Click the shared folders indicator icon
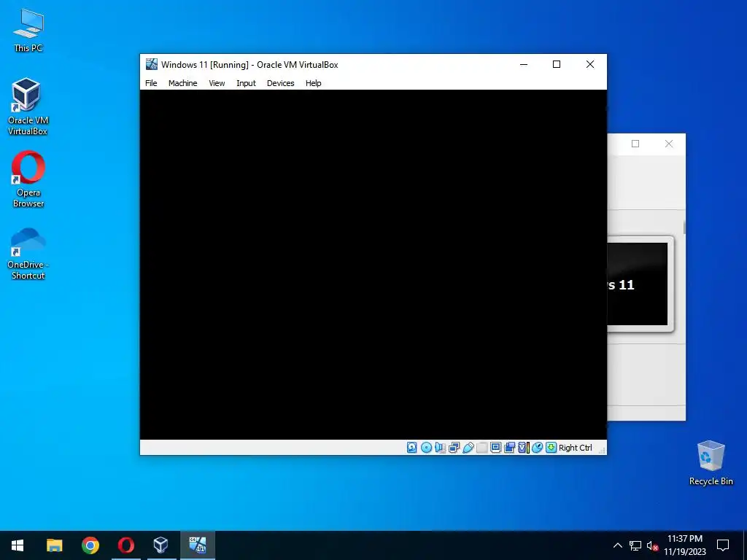Viewport: 747px width, 560px height. point(481,447)
